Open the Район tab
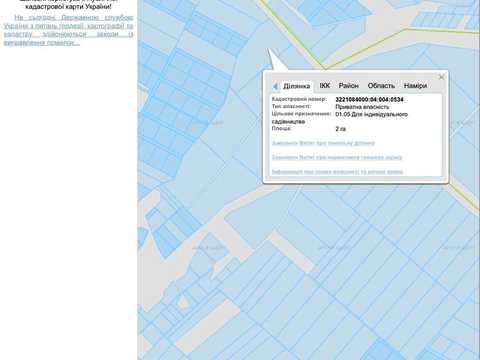Image resolution: width=480 pixels, height=360 pixels. [x=349, y=86]
